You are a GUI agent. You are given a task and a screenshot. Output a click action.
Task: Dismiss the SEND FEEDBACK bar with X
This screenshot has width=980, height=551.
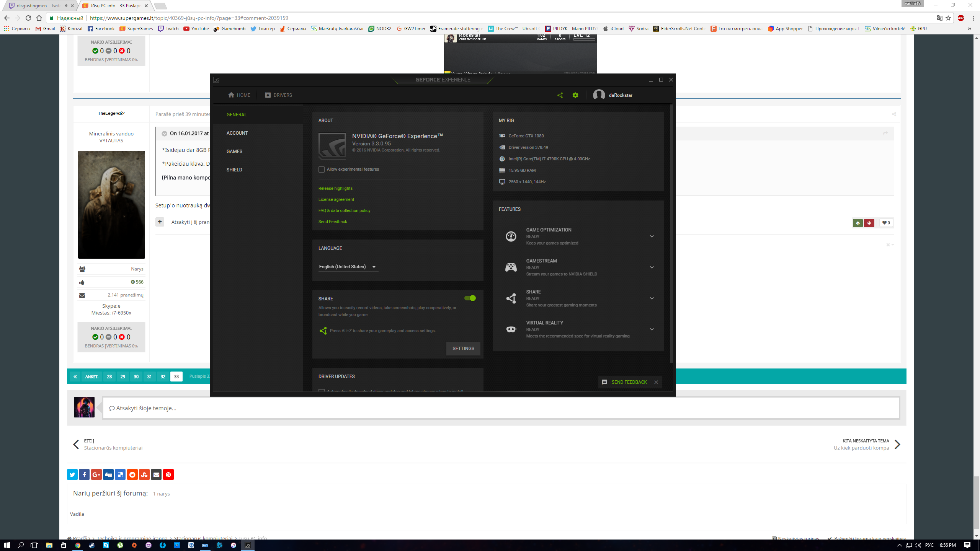pyautogui.click(x=656, y=382)
